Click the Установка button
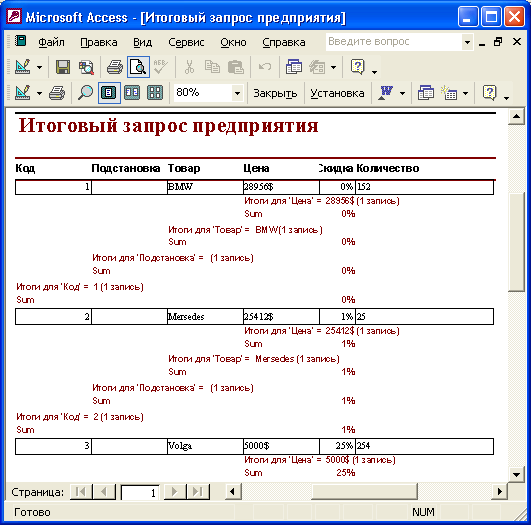 click(337, 93)
